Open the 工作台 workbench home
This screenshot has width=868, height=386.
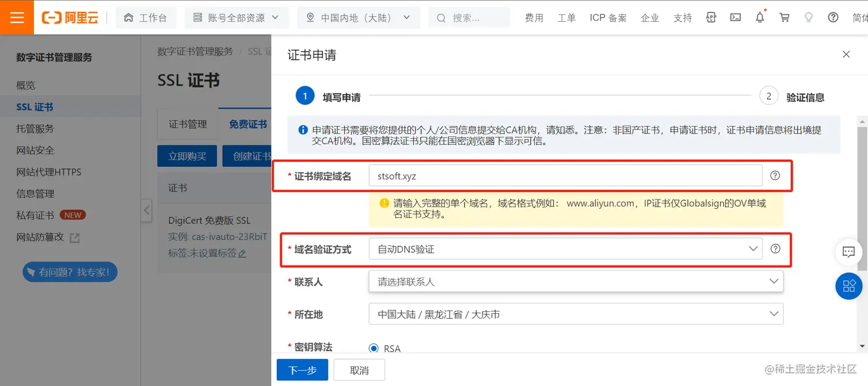(146, 18)
